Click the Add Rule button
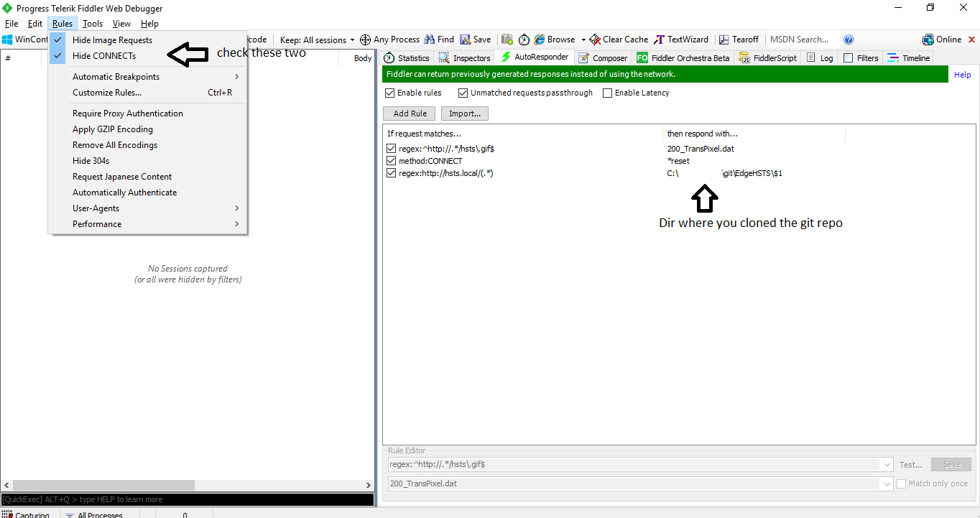Viewport: 980px width, 518px height. pos(408,113)
